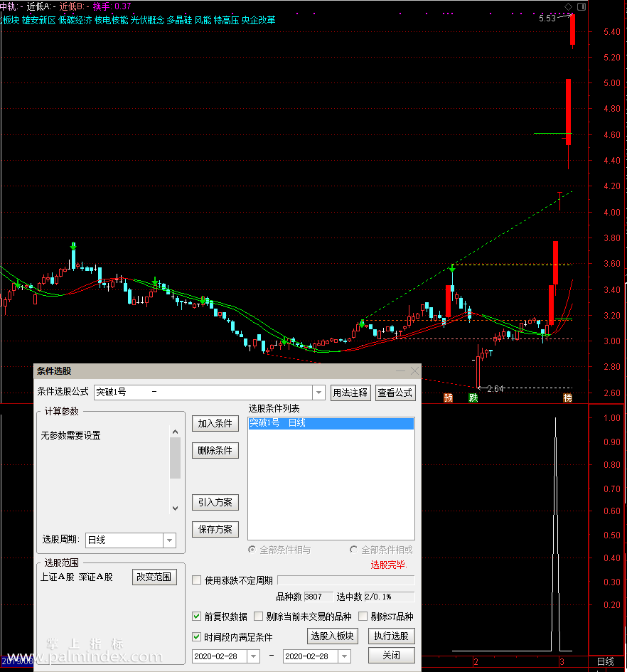Viewport: 627px width, 672px height.
Task: Click the 用法注释 button
Action: [350, 393]
